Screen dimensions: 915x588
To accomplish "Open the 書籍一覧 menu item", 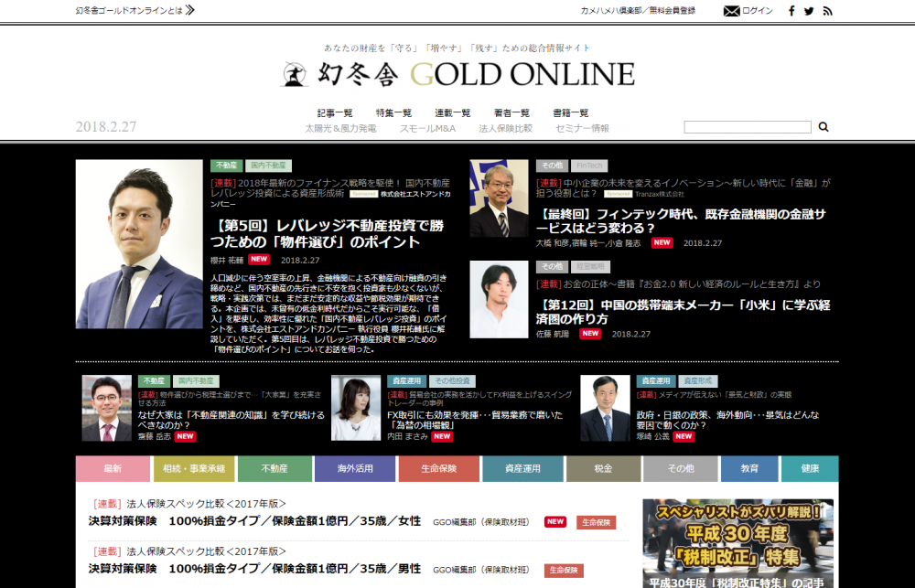I will (571, 113).
